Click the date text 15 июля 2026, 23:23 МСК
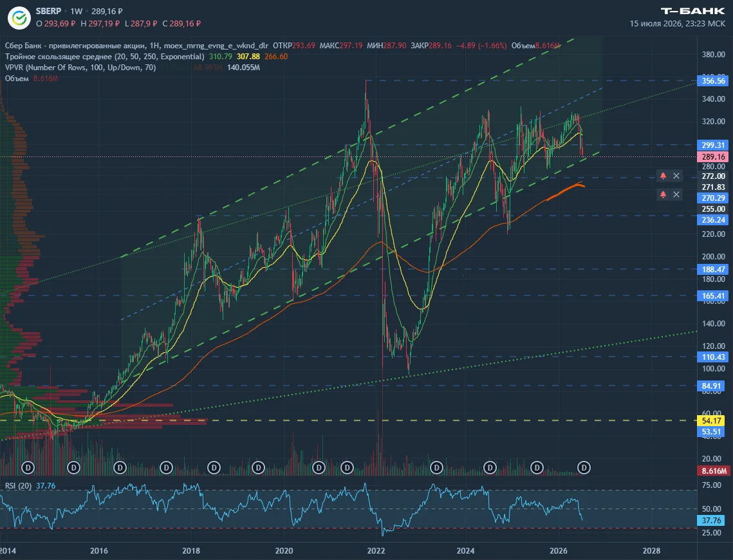The width and height of the screenshot is (733, 560). coord(678,23)
